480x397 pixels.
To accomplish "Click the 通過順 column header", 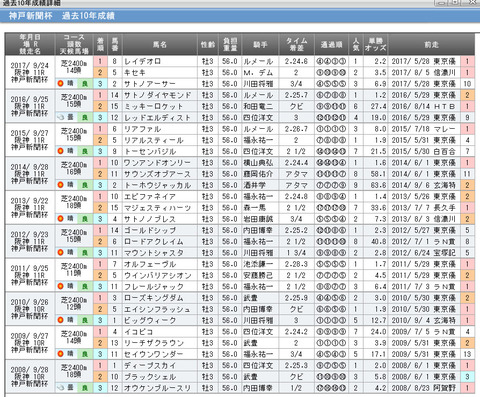I will [x=331, y=44].
